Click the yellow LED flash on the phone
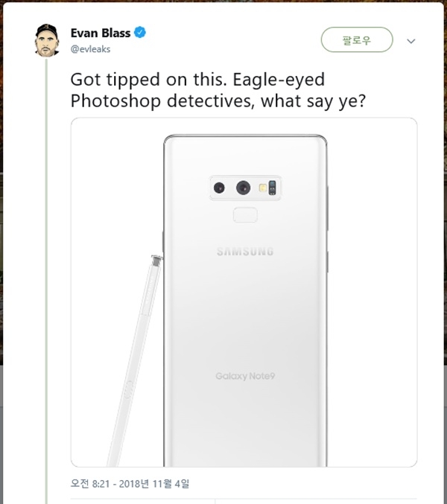The height and width of the screenshot is (504, 447). point(262,188)
